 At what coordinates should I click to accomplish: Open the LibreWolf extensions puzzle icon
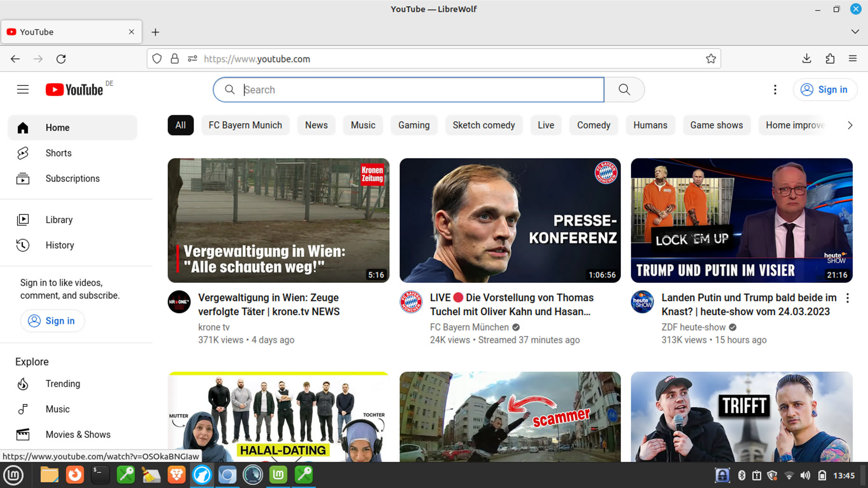(830, 59)
